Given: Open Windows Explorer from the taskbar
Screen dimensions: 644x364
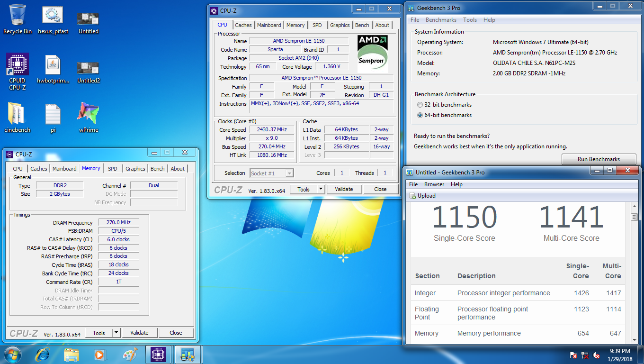Looking at the screenshot, I should click(x=72, y=355).
